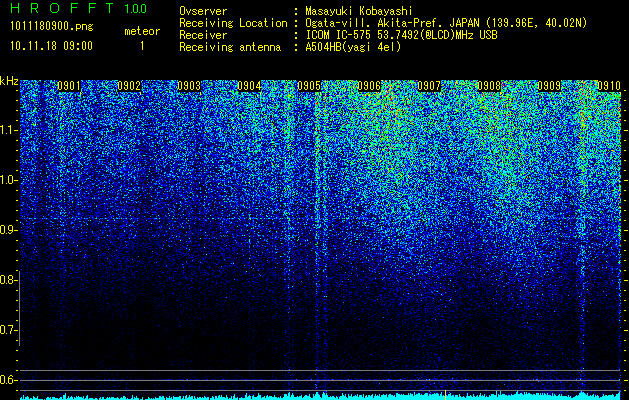Click the A504HB(yagi 4el) antenna text
The width and height of the screenshot is (629, 400).
(353, 47)
